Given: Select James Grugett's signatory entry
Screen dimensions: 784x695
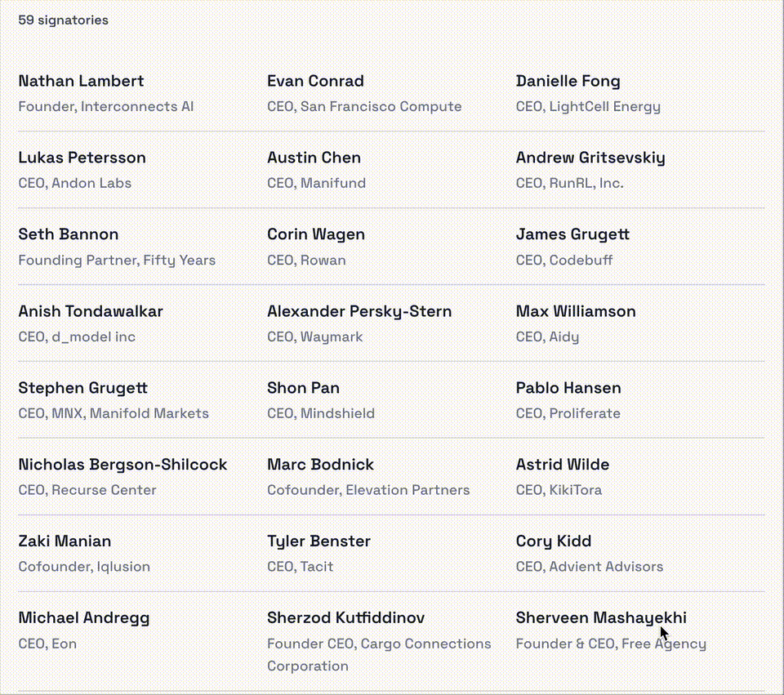Looking at the screenshot, I should point(572,234).
